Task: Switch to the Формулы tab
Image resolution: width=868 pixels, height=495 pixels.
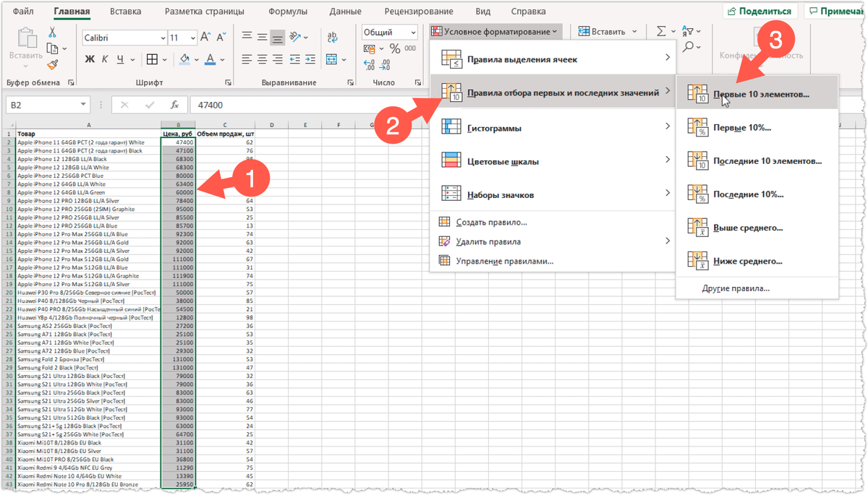Action: pyautogui.click(x=288, y=12)
